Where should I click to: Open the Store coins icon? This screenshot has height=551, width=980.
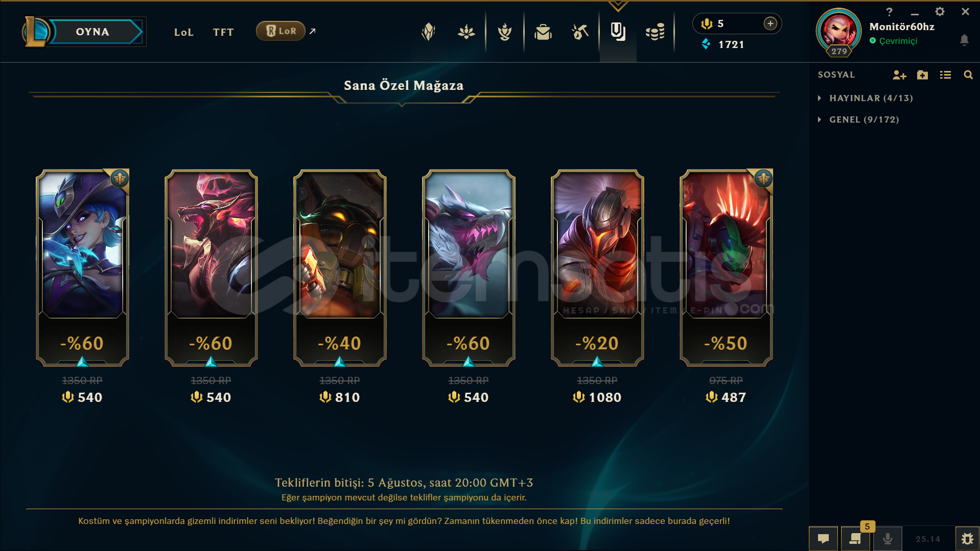click(x=655, y=32)
